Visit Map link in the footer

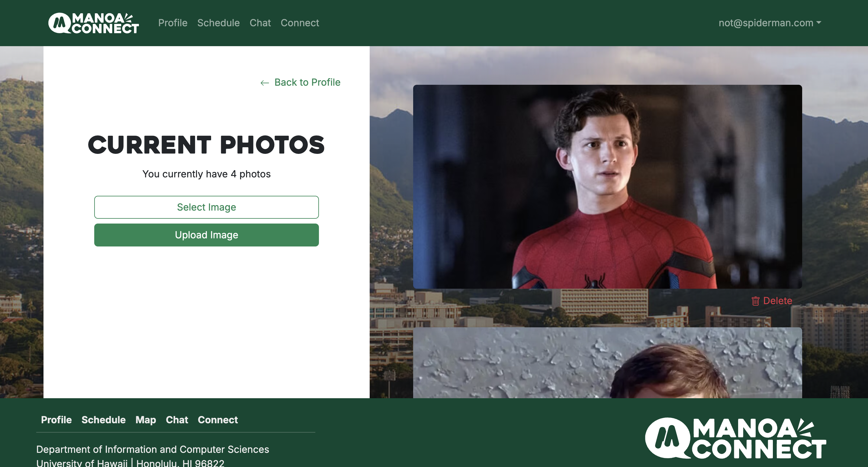(x=146, y=420)
